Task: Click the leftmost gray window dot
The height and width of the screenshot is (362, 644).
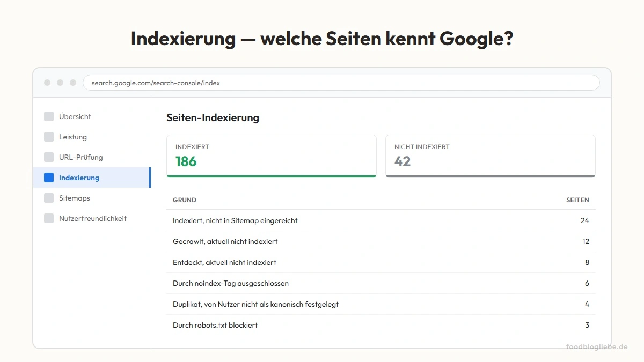Action: [47, 83]
